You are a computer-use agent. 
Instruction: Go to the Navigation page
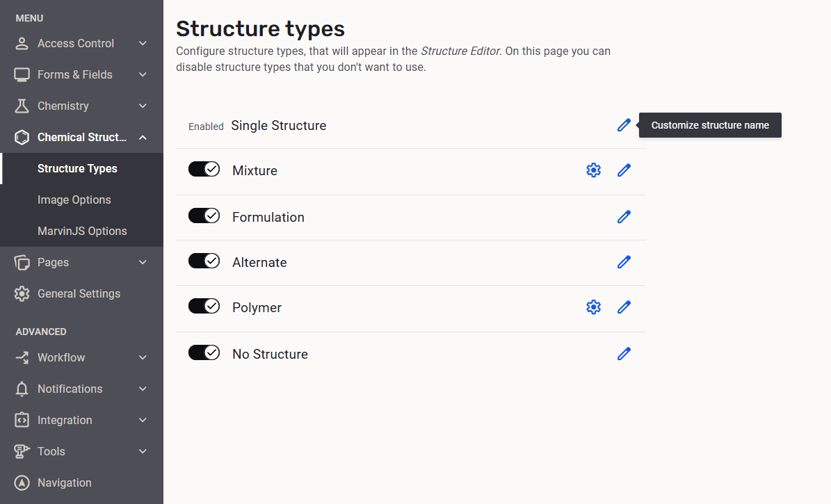64,482
